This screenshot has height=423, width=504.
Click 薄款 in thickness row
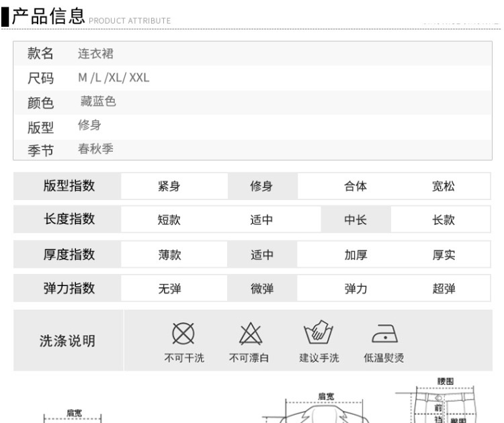click(170, 255)
